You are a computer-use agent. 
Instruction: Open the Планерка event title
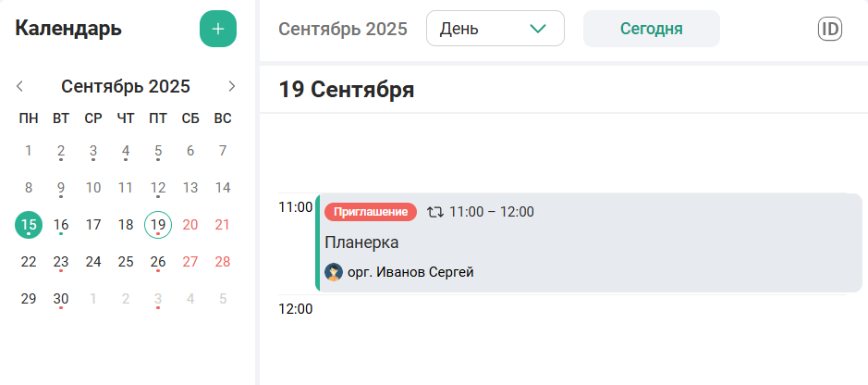[x=361, y=242]
